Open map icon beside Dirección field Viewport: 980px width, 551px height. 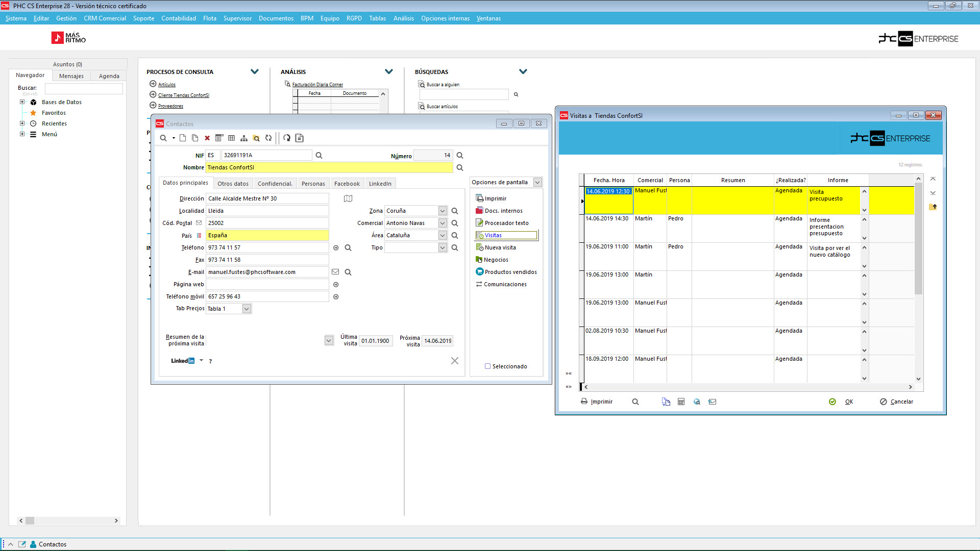[x=348, y=198]
